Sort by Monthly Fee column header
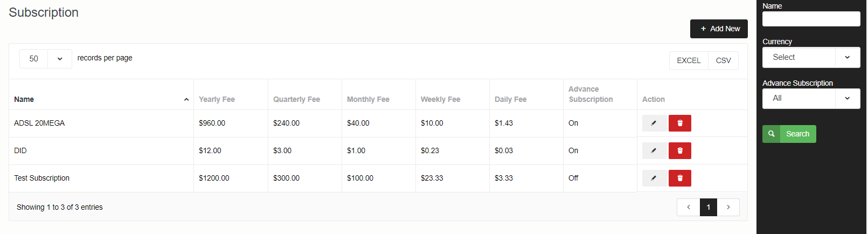The width and height of the screenshot is (868, 234). (368, 99)
